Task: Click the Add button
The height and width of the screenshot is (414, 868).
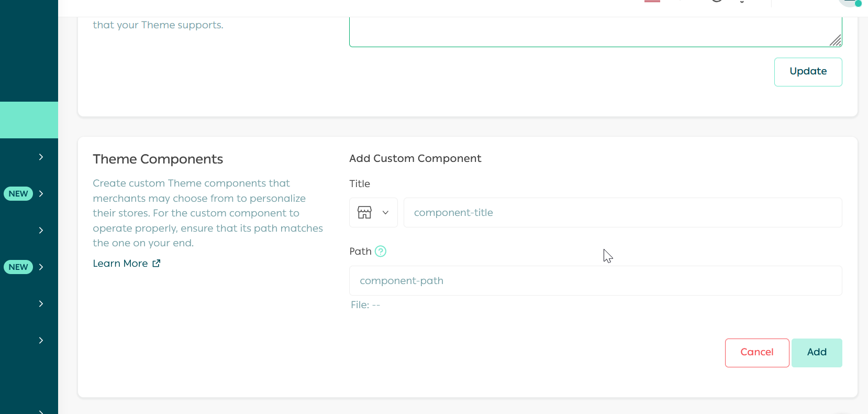Action: (x=817, y=353)
